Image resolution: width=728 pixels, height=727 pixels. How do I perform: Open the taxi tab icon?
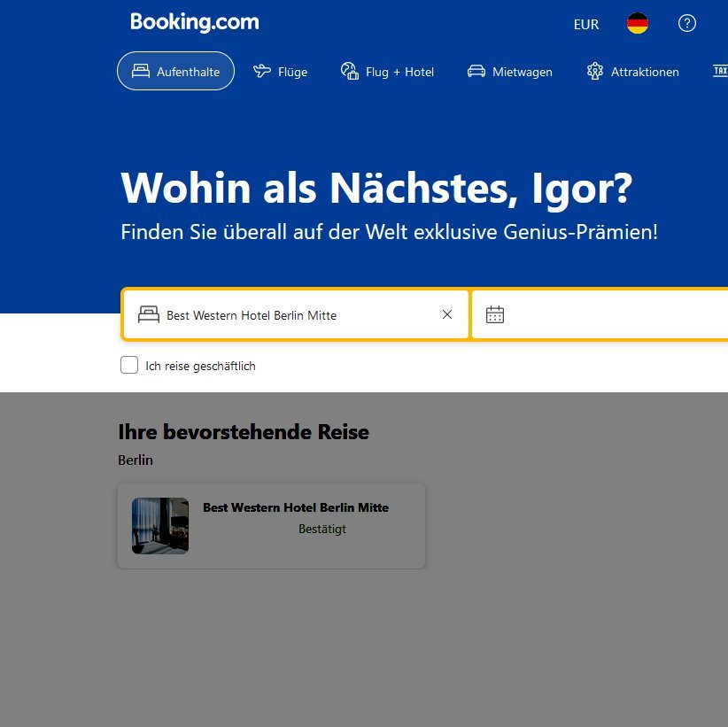(720, 71)
